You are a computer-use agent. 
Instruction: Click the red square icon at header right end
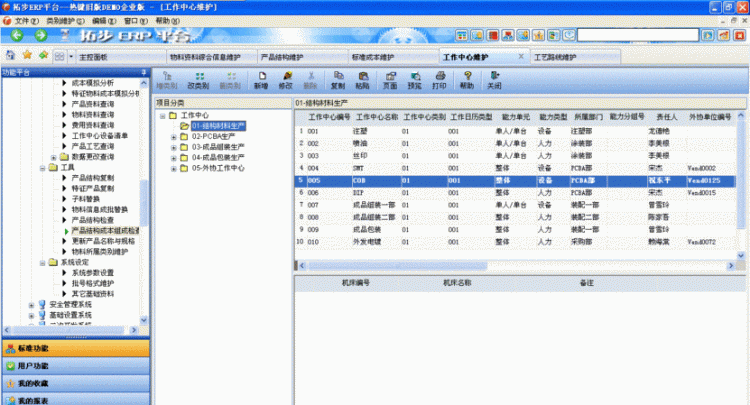click(x=739, y=35)
